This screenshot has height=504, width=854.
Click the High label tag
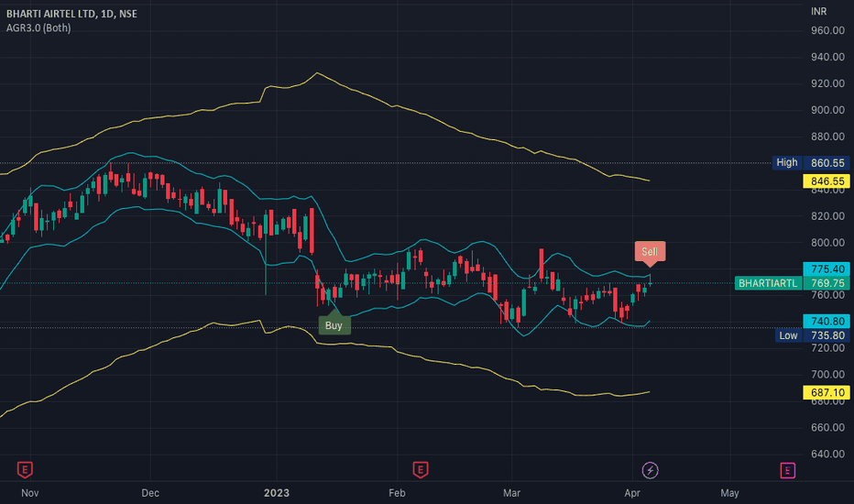click(787, 162)
